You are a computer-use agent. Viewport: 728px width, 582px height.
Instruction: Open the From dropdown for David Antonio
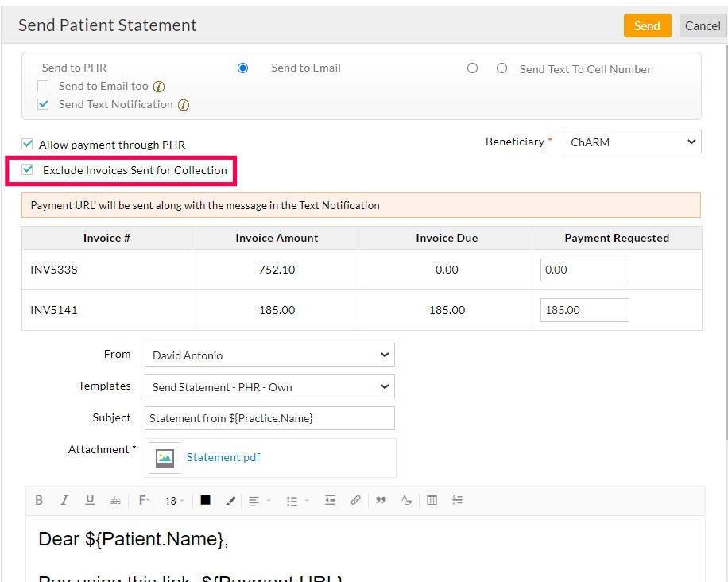point(269,355)
